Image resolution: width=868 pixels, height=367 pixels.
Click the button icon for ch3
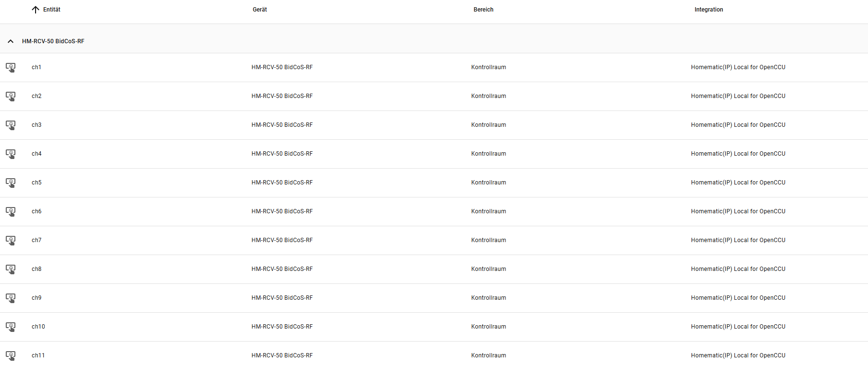pyautogui.click(x=11, y=125)
